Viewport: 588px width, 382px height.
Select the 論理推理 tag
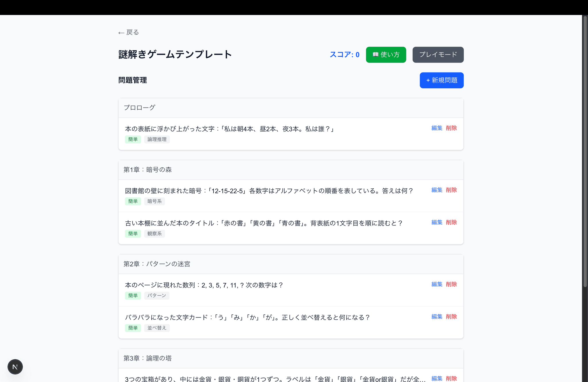point(157,139)
